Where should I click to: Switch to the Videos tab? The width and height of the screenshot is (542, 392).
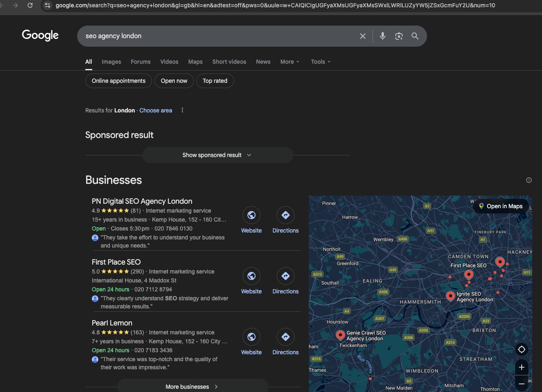click(x=169, y=62)
